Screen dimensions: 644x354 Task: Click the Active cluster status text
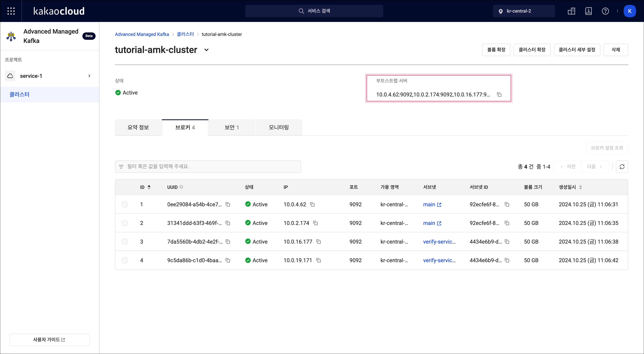click(130, 93)
